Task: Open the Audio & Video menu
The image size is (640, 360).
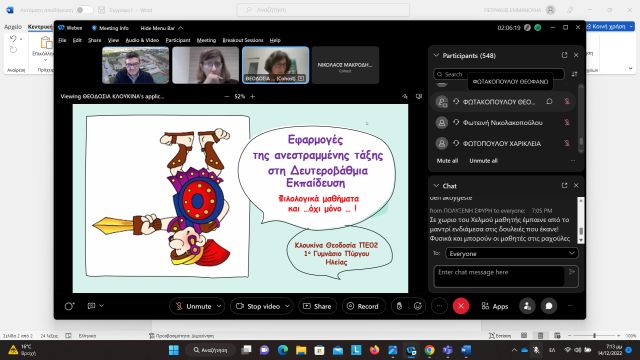Action: 142,40
